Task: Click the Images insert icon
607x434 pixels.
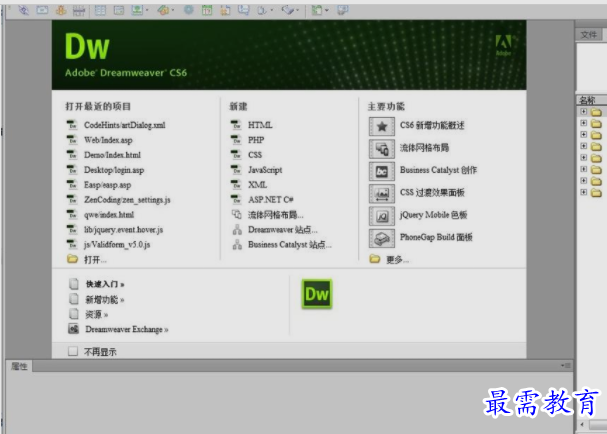Action: (x=137, y=10)
